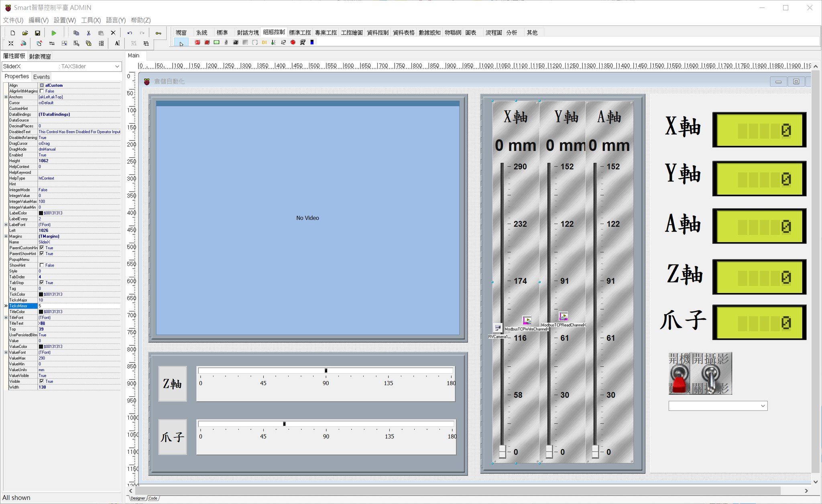Select the '12' numeric display component icon

(283, 42)
